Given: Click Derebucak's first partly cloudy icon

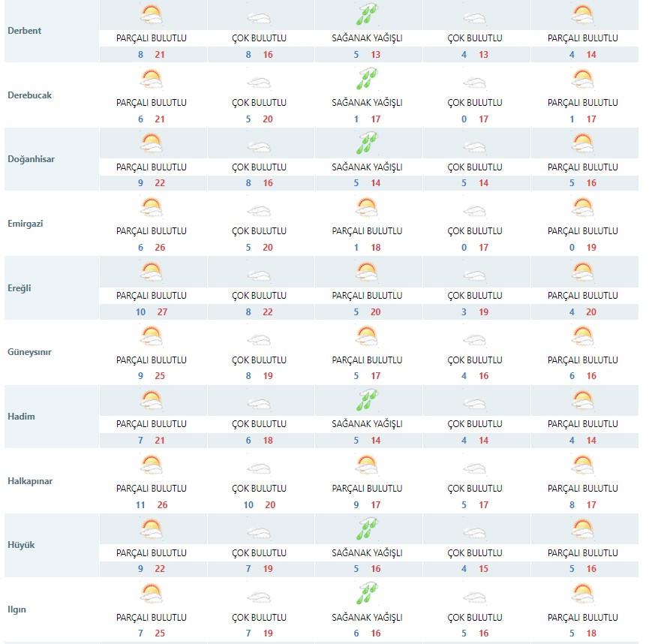Looking at the screenshot, I should 152,79.
